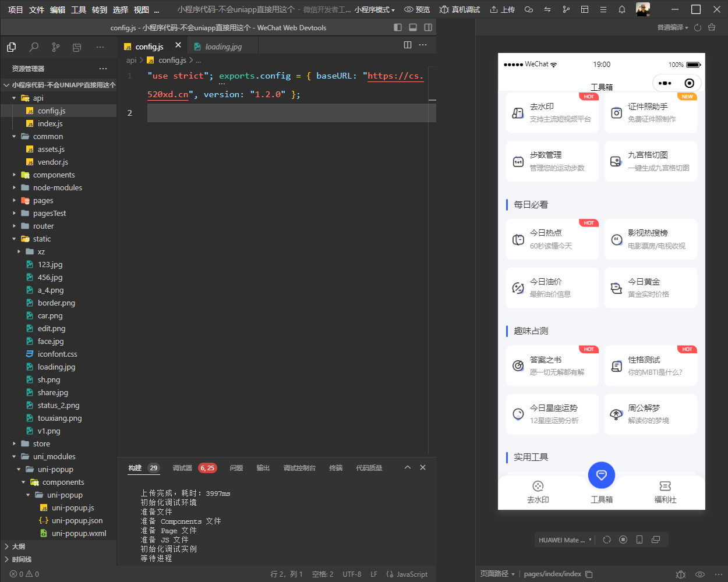Click the split editor icon
The width and height of the screenshot is (728, 582).
click(408, 45)
